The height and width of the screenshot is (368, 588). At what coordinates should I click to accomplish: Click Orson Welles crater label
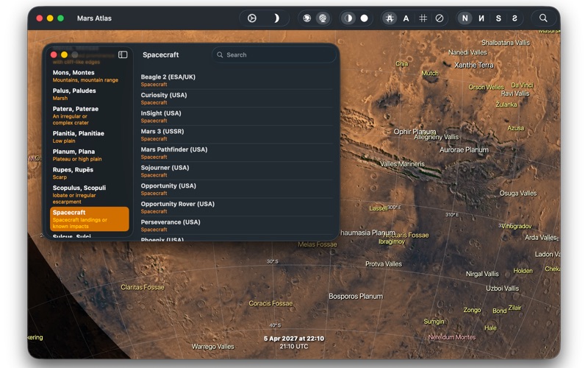click(x=486, y=87)
